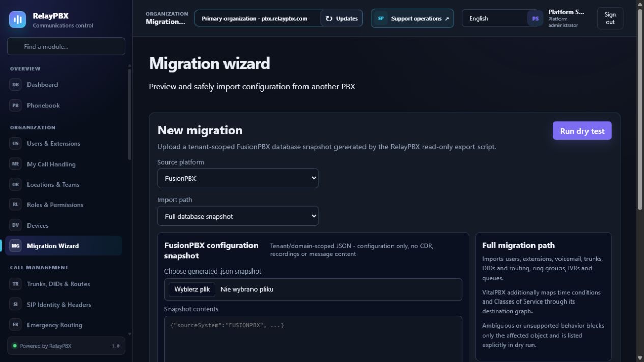
Task: Click the 'New migration' heading
Action: point(200,130)
